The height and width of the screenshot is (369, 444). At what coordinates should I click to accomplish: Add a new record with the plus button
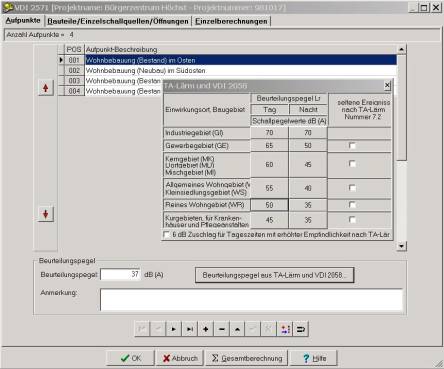pos(206,329)
